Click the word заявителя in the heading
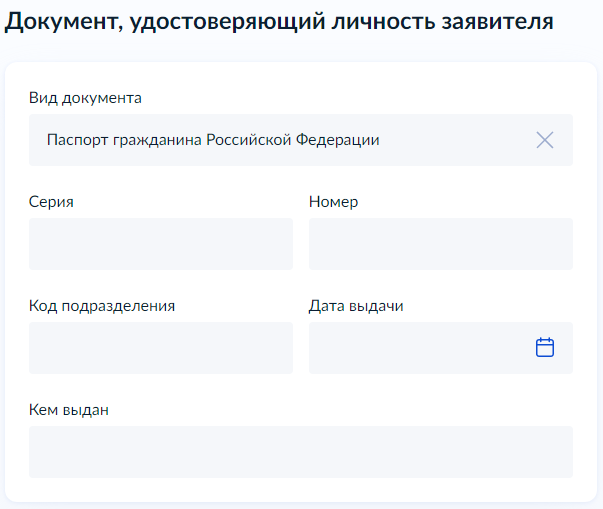The width and height of the screenshot is (603, 509). point(498,22)
